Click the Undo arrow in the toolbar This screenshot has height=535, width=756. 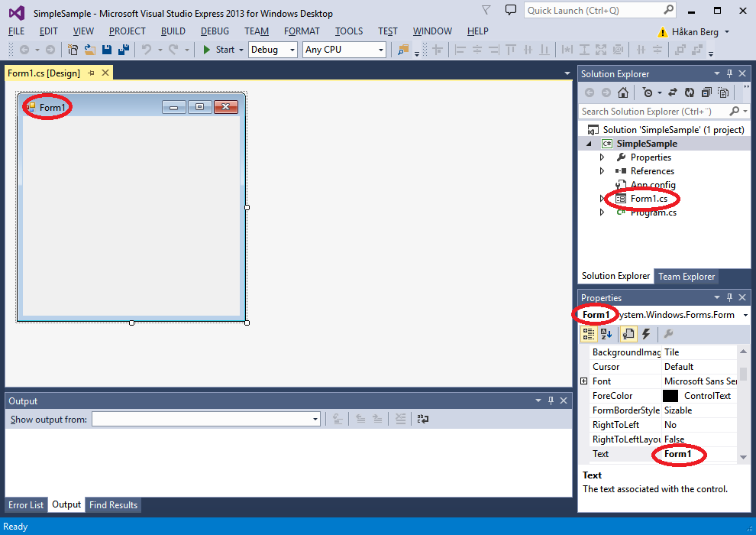click(x=147, y=49)
